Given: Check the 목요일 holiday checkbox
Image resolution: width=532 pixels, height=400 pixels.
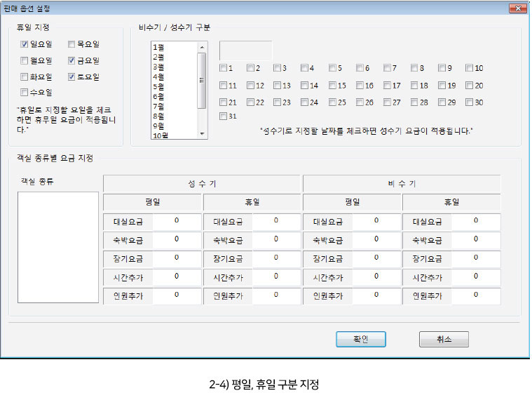Looking at the screenshot, I should (x=71, y=44).
